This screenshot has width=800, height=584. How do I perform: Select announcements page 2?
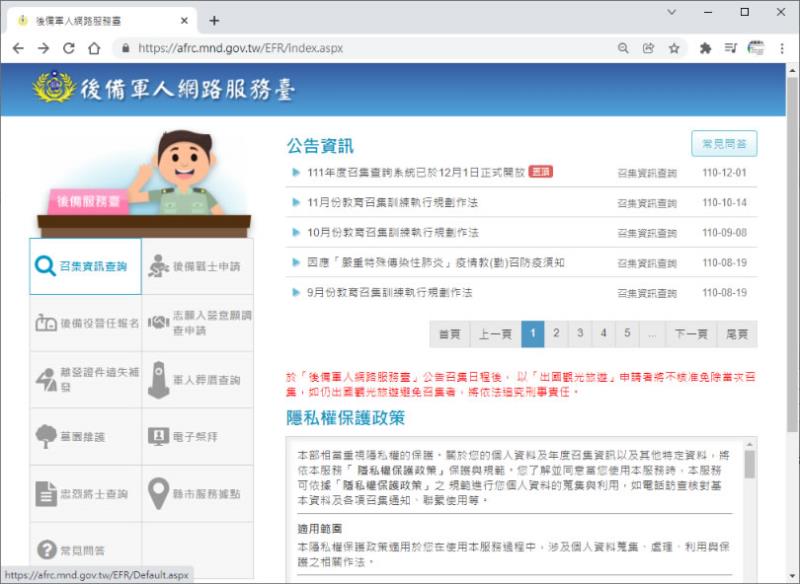(x=556, y=334)
